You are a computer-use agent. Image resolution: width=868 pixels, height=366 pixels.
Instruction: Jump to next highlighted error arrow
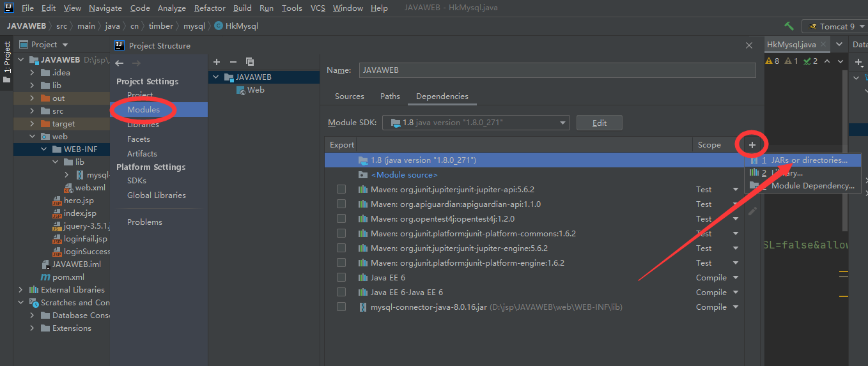(x=839, y=61)
